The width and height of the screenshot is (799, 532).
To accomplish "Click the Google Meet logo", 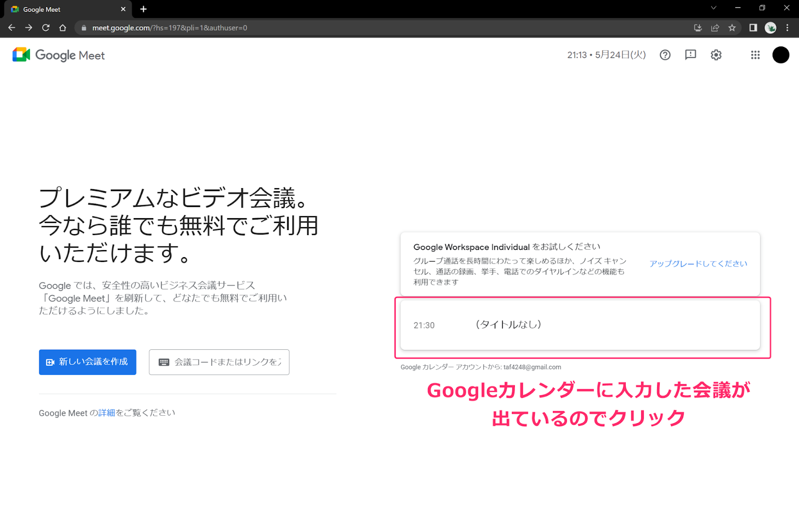I will point(58,55).
